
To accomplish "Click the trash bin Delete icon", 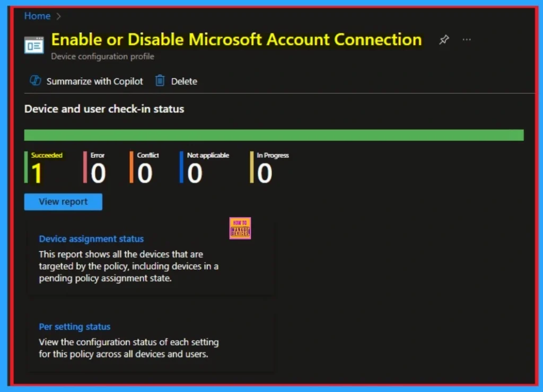I will coord(160,81).
